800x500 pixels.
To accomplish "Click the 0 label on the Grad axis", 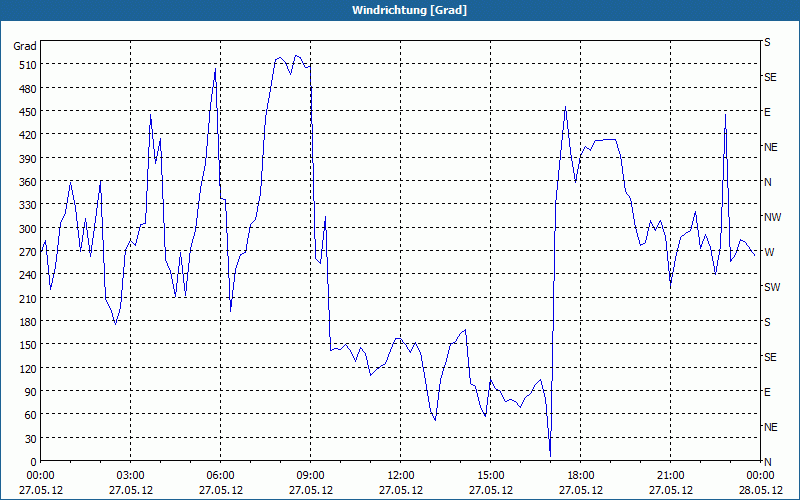I will (x=34, y=462).
